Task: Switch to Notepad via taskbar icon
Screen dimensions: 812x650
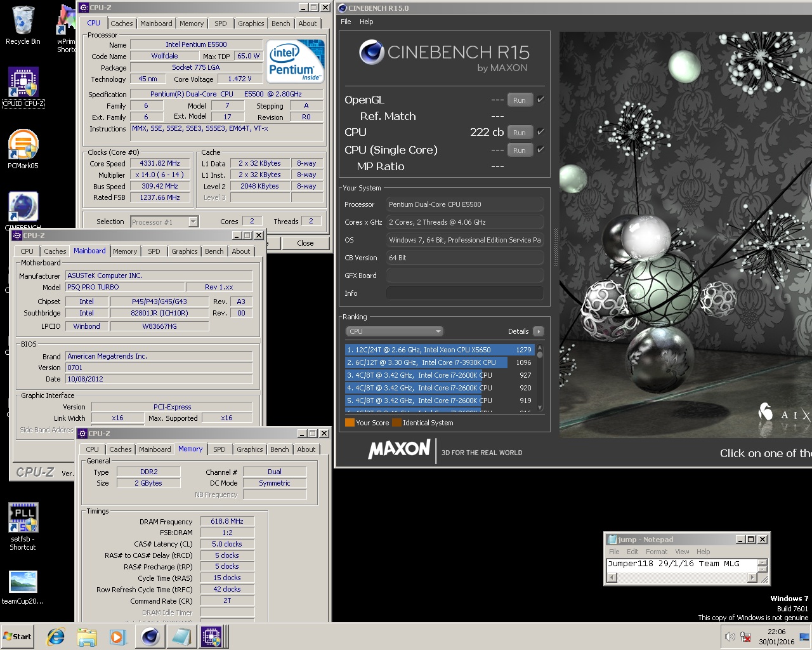Action: (181, 637)
